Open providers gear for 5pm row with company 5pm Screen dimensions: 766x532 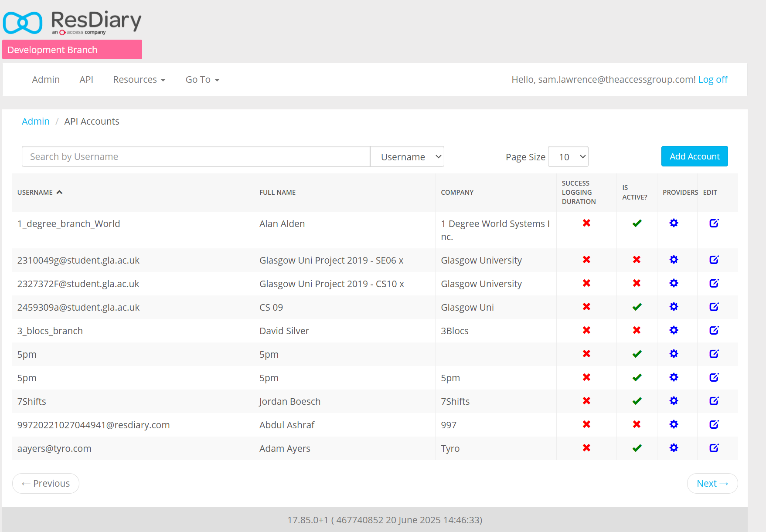point(674,377)
